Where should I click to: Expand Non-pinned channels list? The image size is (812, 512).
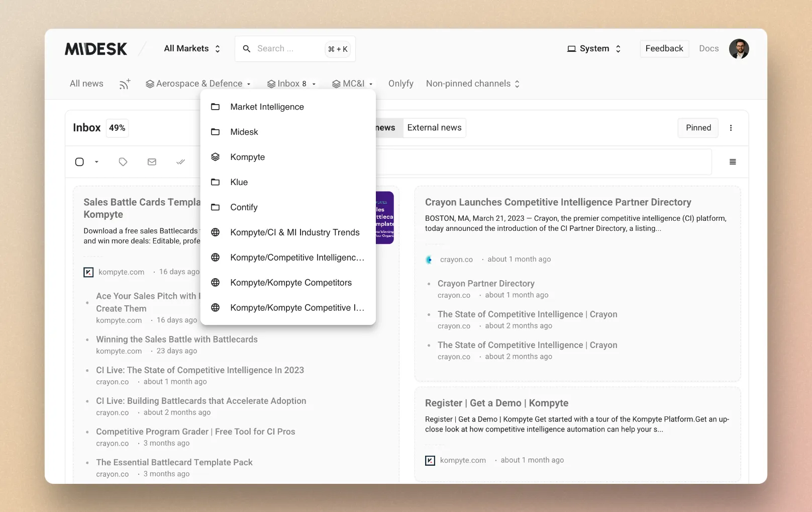(x=473, y=83)
